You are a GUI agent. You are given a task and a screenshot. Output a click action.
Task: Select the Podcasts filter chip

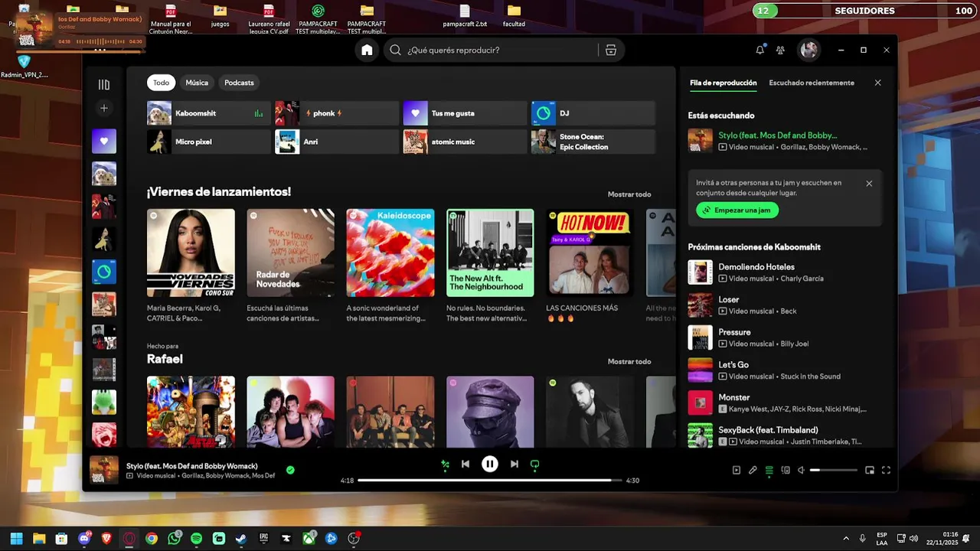[239, 83]
